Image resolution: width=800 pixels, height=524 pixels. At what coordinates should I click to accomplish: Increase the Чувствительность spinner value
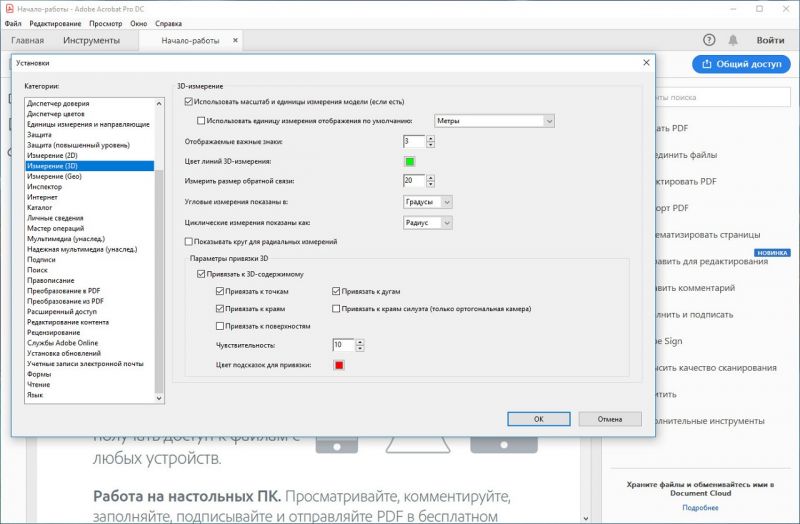coord(360,342)
